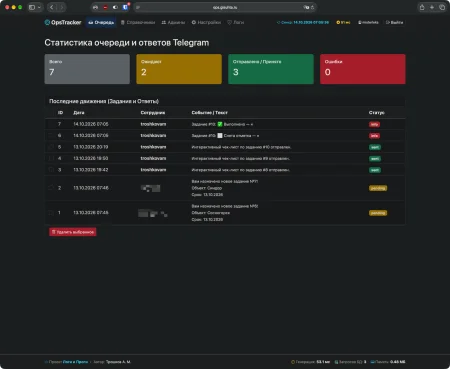The height and width of the screenshot is (369, 450).
Task: Open the blue shield extension with red badge
Action: click(x=125, y=7)
